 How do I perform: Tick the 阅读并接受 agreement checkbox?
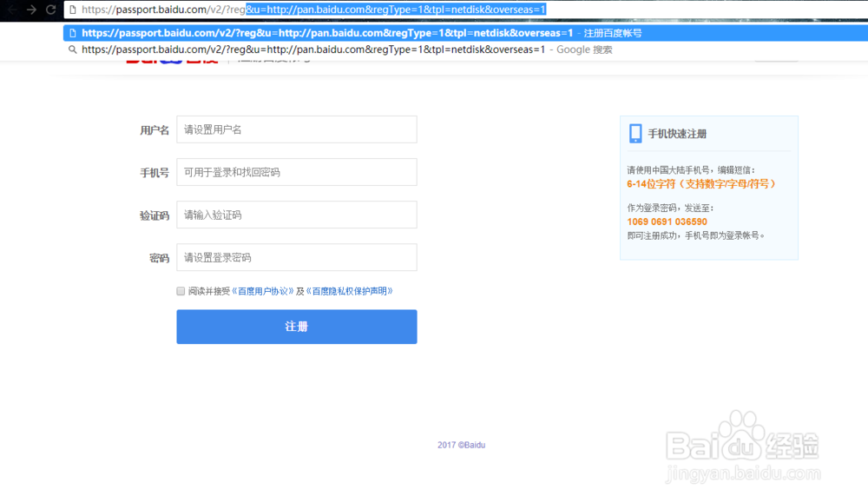click(181, 291)
